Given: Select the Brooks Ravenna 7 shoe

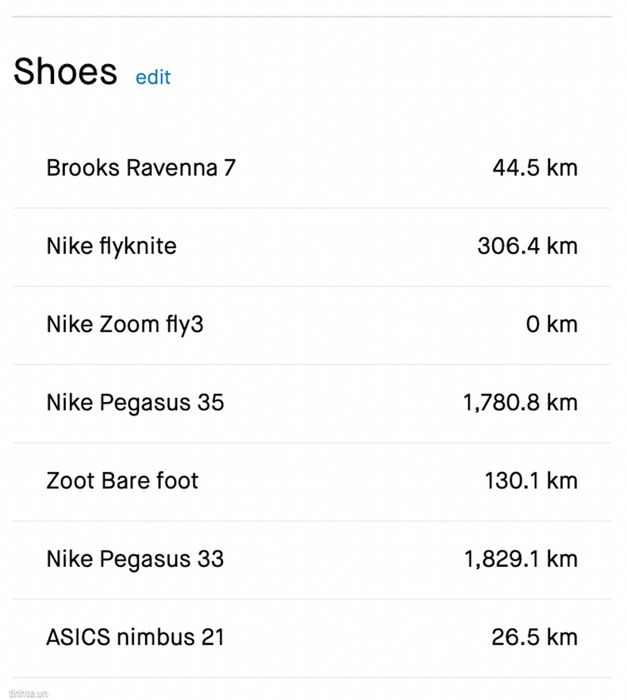Looking at the screenshot, I should pos(141,168).
